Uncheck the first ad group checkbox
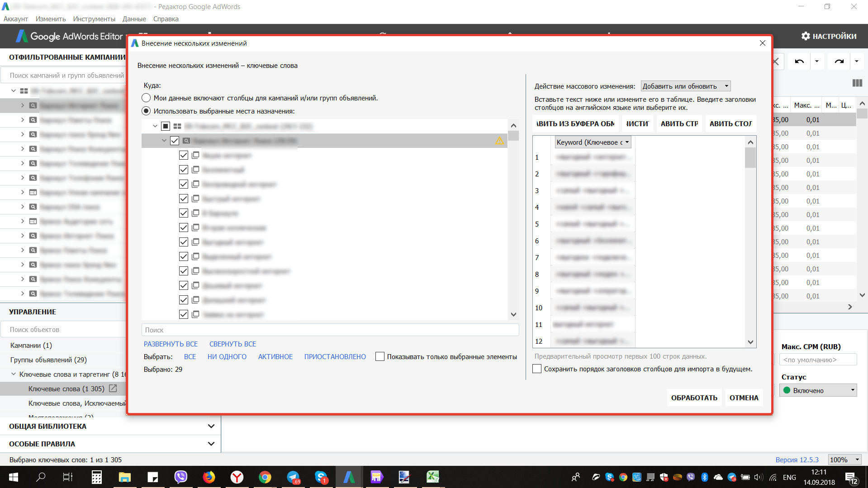868x488 pixels. [183, 155]
